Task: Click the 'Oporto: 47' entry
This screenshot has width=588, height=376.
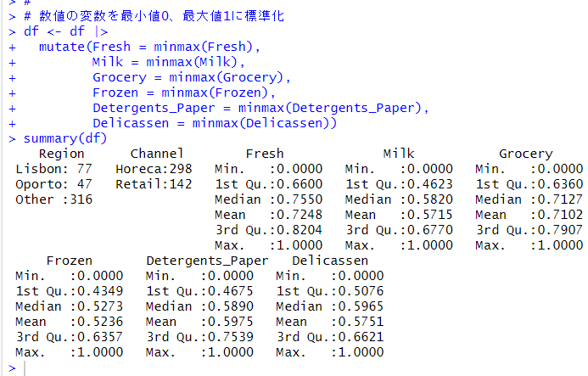Action: [x=53, y=185]
